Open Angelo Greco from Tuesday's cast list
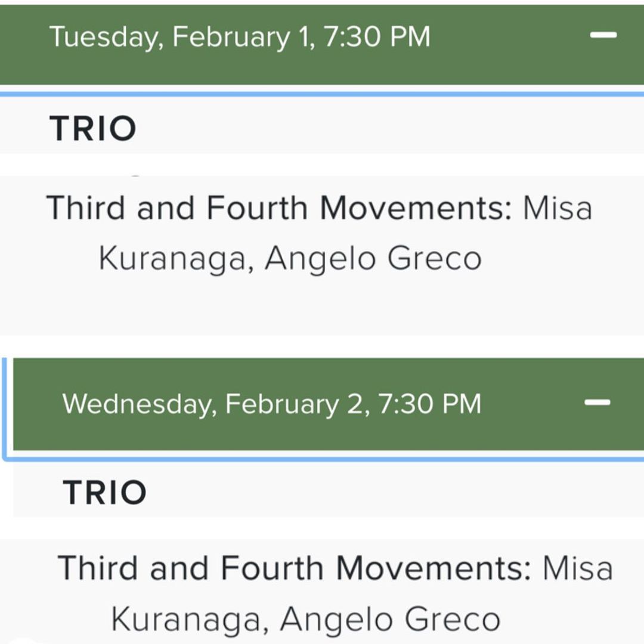The height and width of the screenshot is (644, 644). [x=373, y=259]
